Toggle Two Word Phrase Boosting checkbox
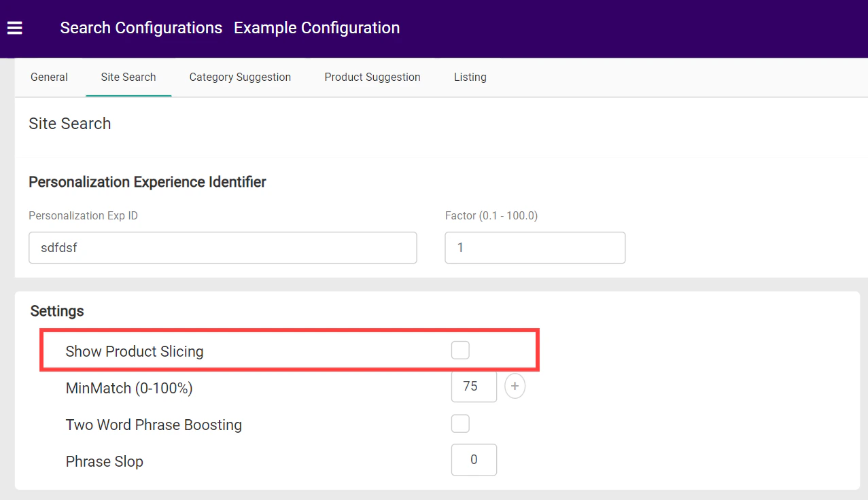The height and width of the screenshot is (500, 868). (460, 423)
